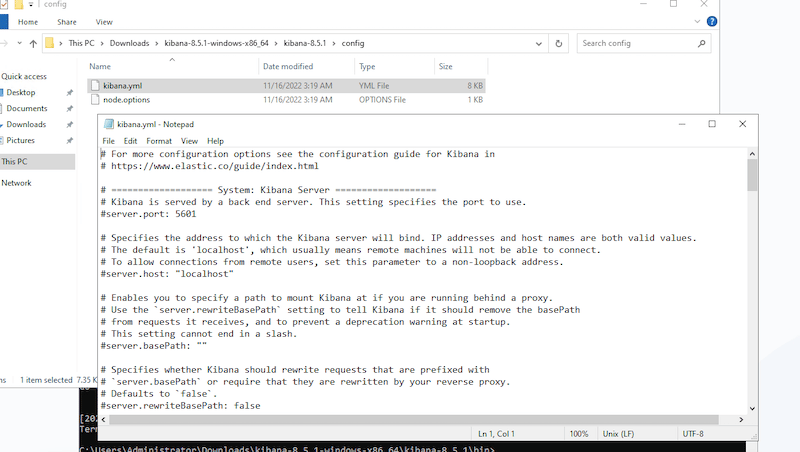The image size is (800, 452).
Task: Open Downloads in navigation pane
Action: [26, 124]
